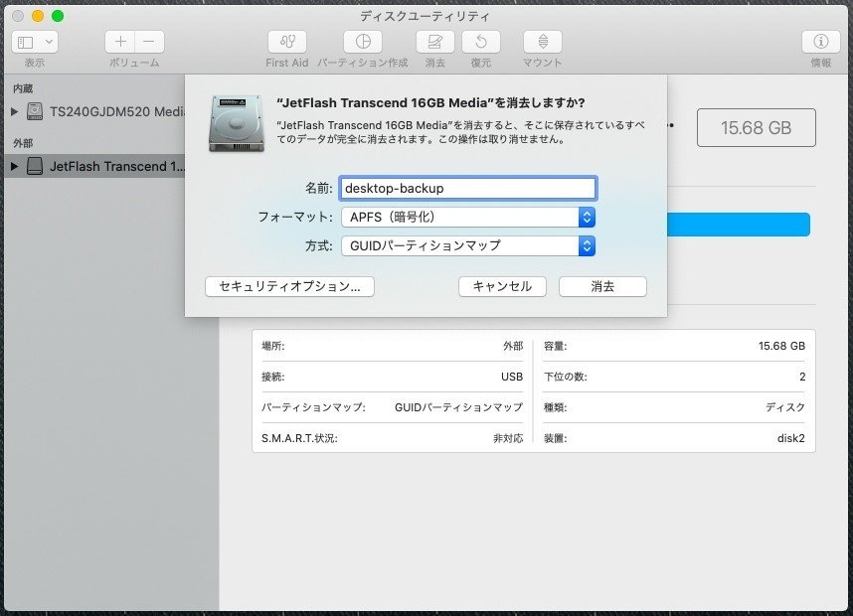
Task: Add a volume with the plus button
Action: [120, 42]
